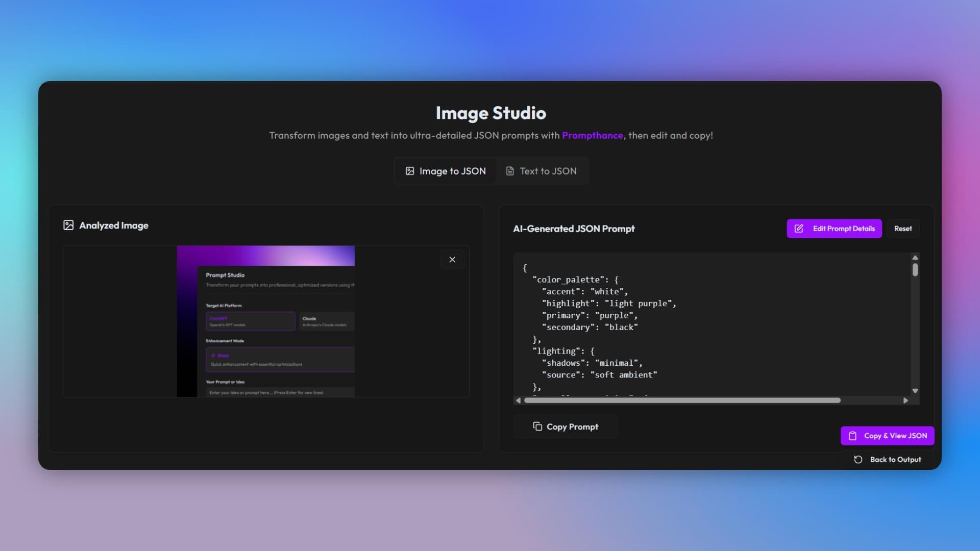This screenshot has height=551, width=980.
Task: Click the X icon to remove analyzed image
Action: click(x=452, y=260)
